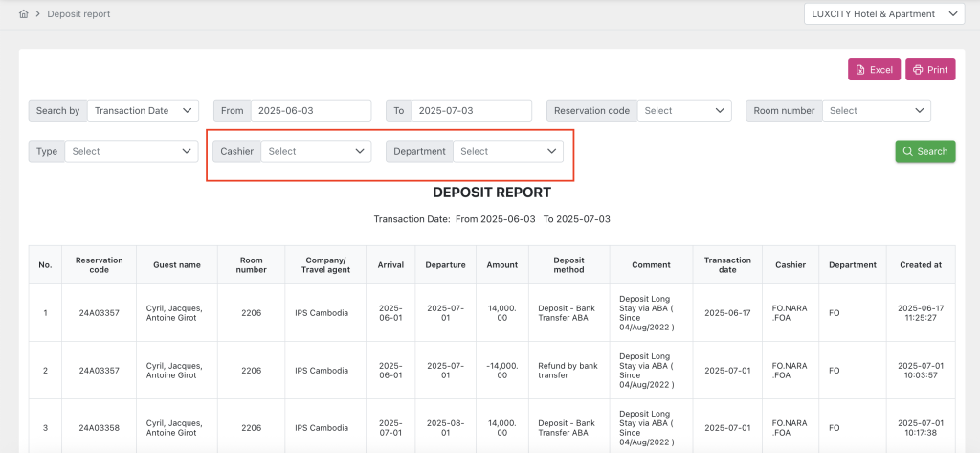The image size is (980, 453).
Task: Expand the Reservation code select
Action: coord(684,111)
